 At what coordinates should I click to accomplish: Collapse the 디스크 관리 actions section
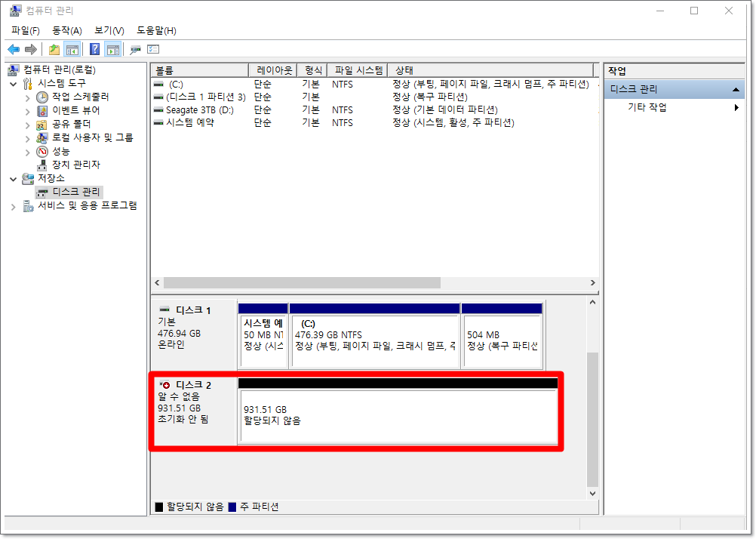tap(736, 89)
